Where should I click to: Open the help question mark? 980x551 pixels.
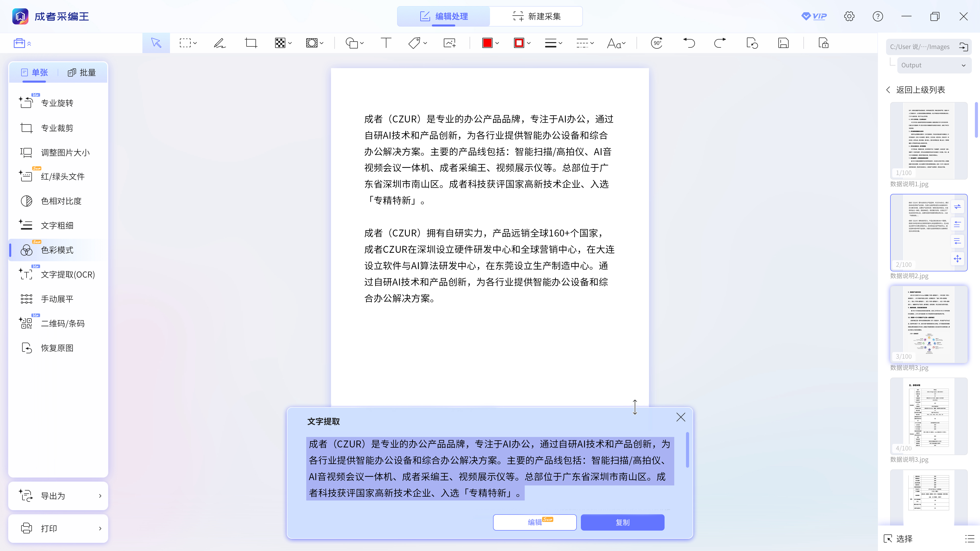(x=878, y=16)
